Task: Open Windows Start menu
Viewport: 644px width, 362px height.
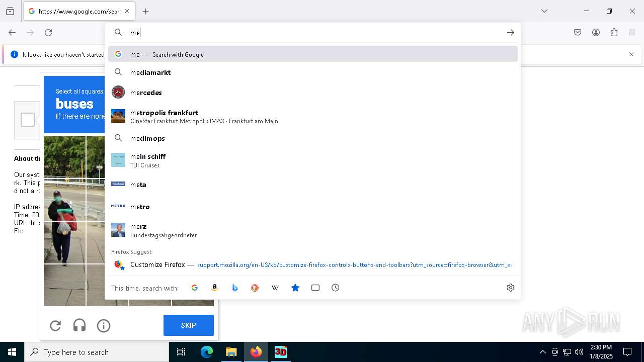Action: coord(12,352)
